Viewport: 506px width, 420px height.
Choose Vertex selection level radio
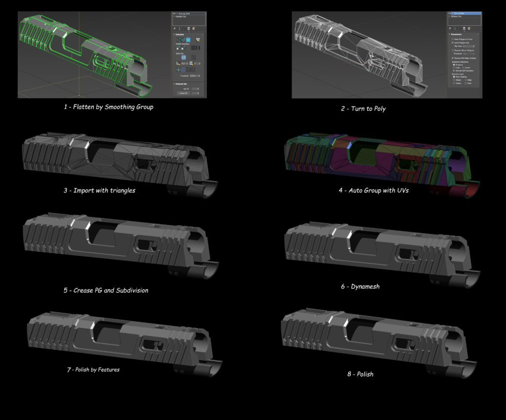(454, 83)
